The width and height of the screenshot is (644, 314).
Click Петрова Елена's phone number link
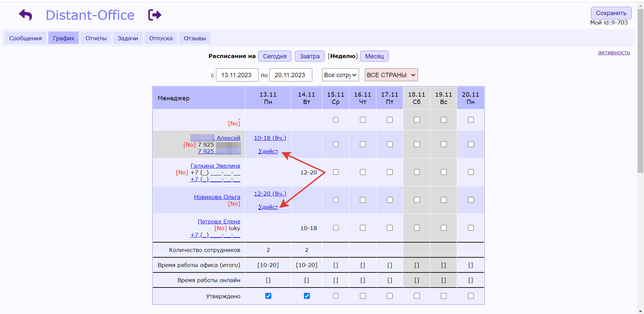tap(215, 235)
